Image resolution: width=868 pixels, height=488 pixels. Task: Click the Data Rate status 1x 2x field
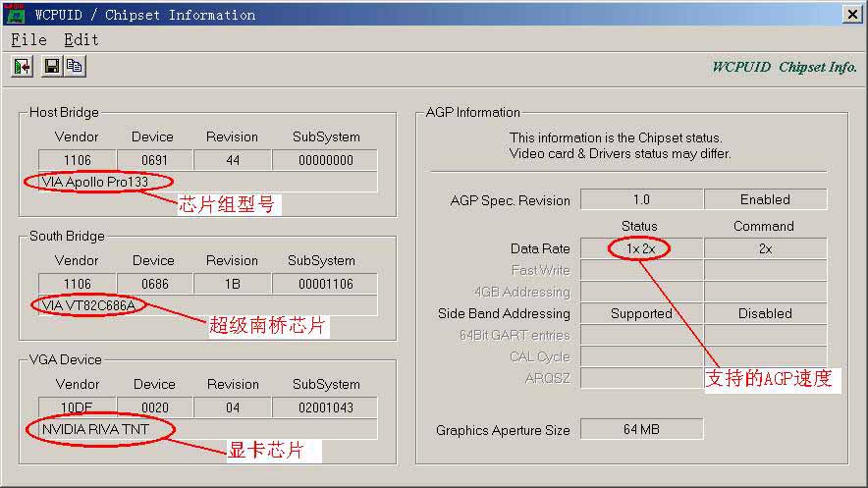click(640, 248)
